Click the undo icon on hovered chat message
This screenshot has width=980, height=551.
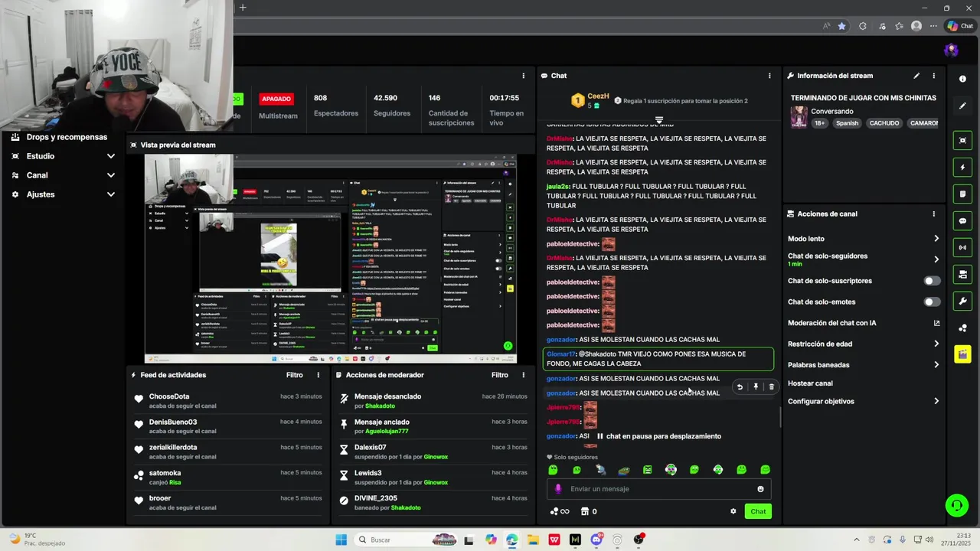(x=740, y=387)
